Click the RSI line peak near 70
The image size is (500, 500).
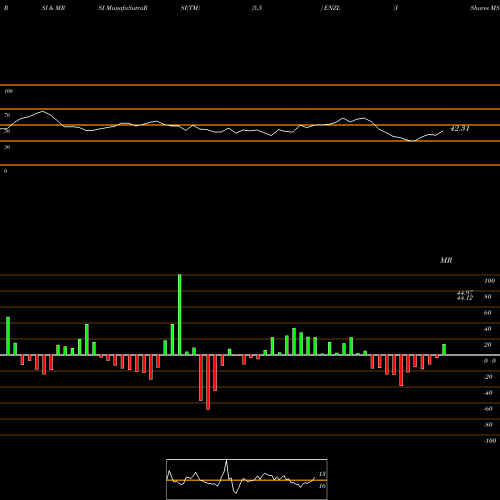click(42, 111)
